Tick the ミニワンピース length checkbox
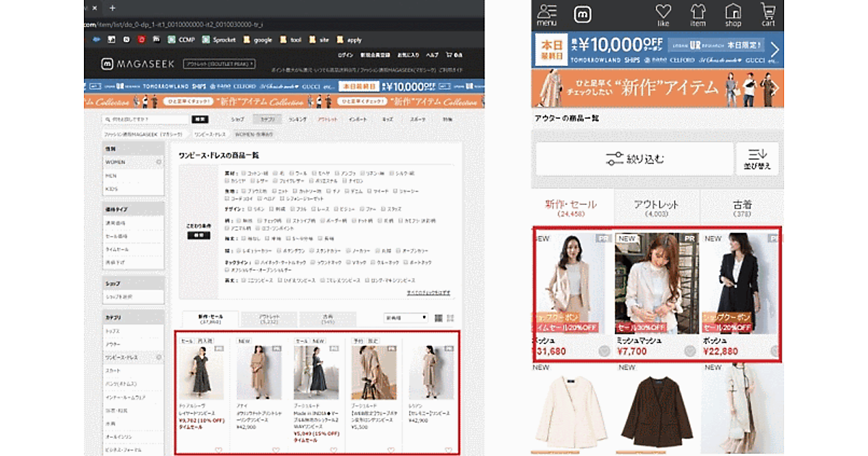The height and width of the screenshot is (456, 868). 243,280
